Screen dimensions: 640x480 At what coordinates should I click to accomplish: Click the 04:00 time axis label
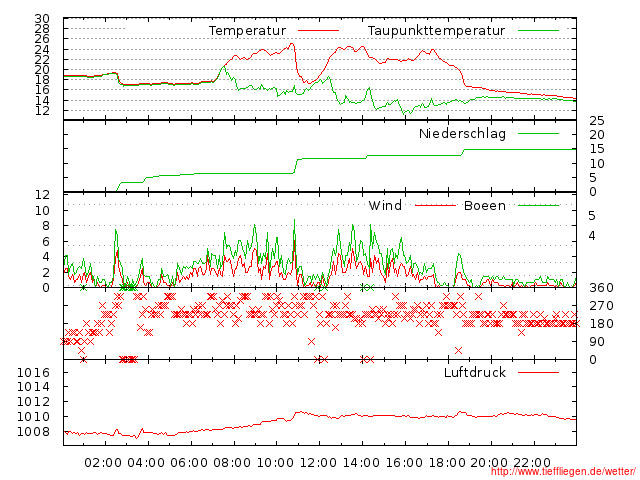(x=146, y=463)
